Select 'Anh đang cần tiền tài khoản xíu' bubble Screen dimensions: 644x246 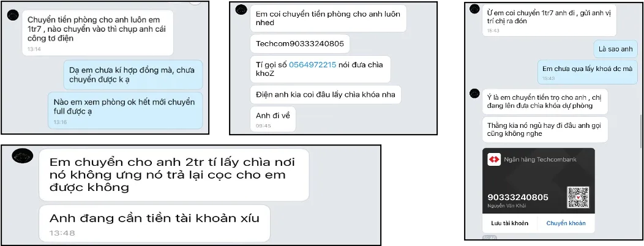pyautogui.click(x=154, y=223)
